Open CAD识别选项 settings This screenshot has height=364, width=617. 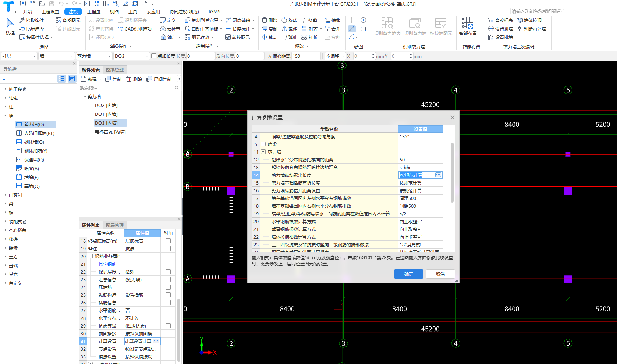tap(135, 29)
